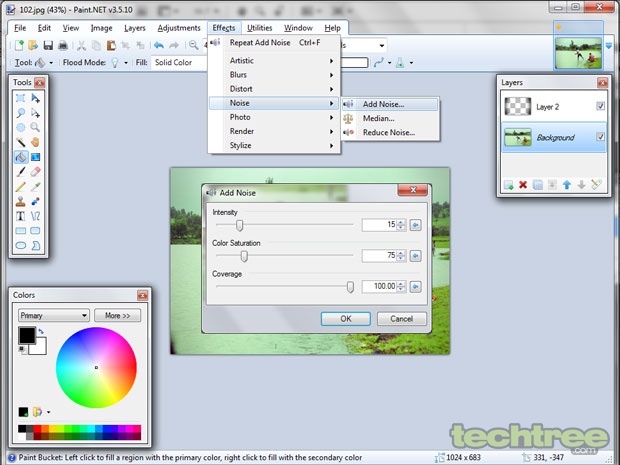This screenshot has width=620, height=465.
Task: Click the More >> button in Colors
Action: pyautogui.click(x=117, y=316)
